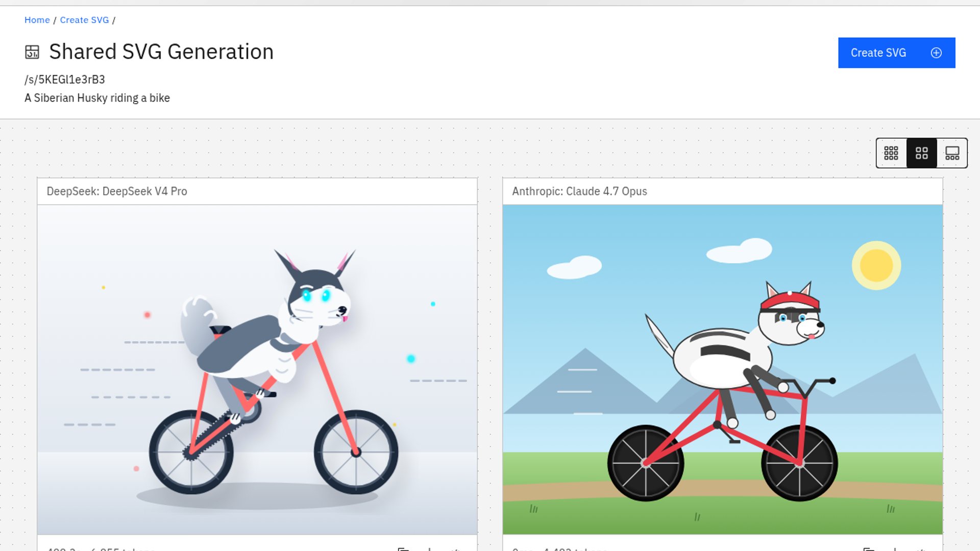The image size is (980, 551).
Task: Click the copy icon under Claude card
Action: point(869,549)
